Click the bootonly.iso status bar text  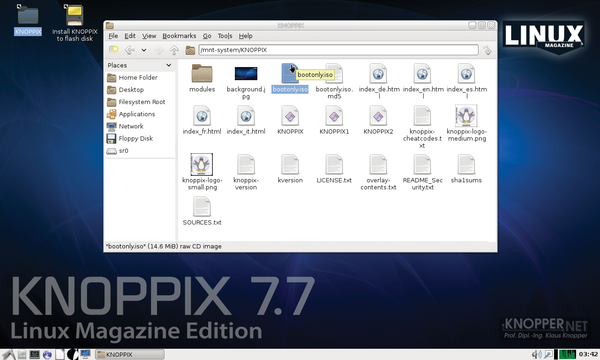point(164,246)
